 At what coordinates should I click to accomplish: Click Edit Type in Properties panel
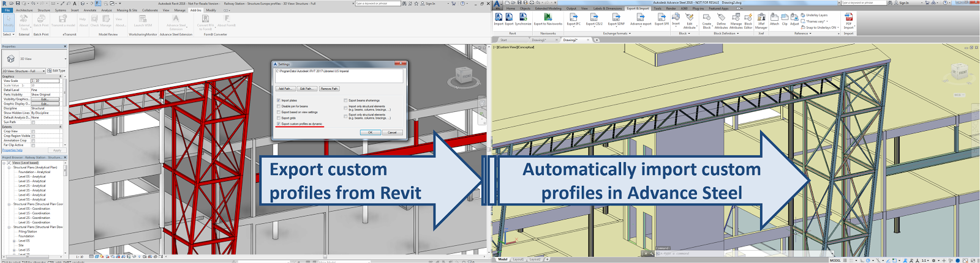point(56,71)
